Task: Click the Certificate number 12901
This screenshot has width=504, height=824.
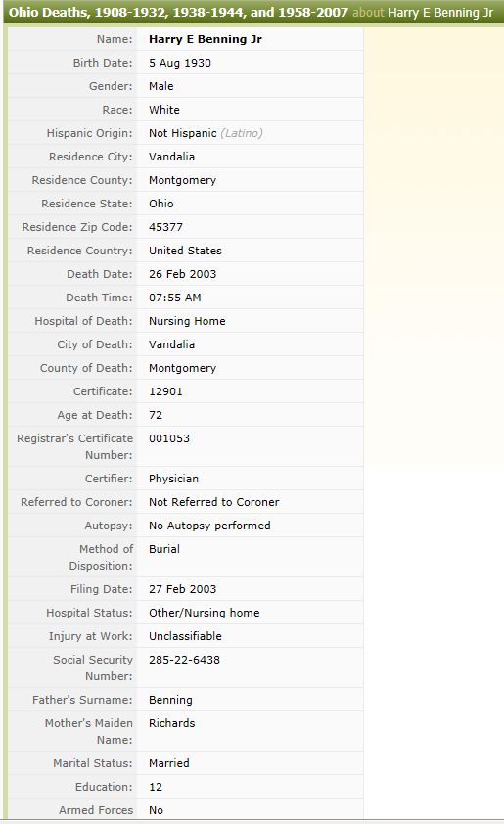Action: [165, 391]
